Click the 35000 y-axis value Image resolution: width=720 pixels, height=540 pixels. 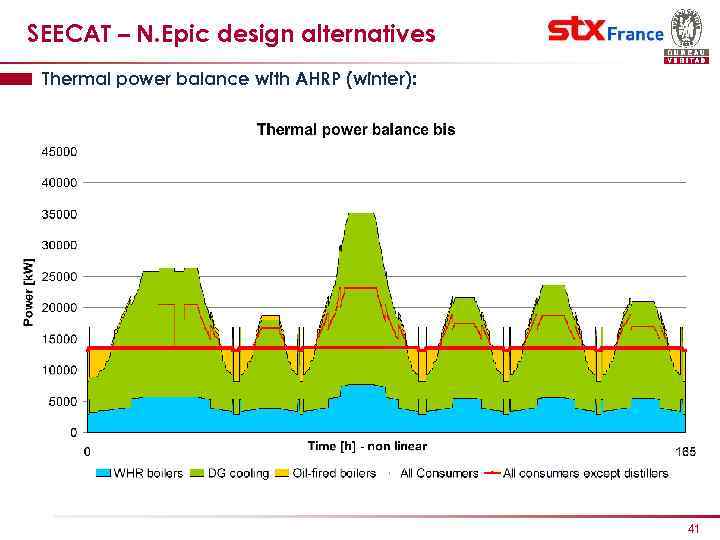(x=59, y=214)
